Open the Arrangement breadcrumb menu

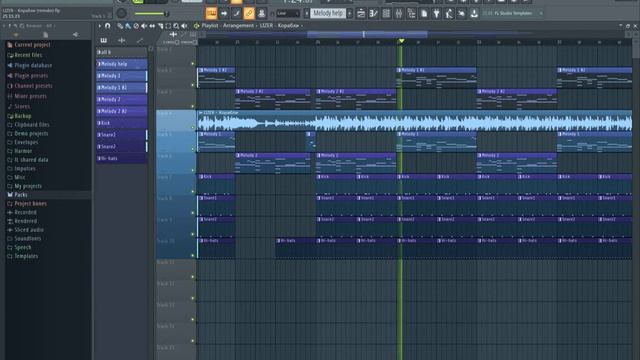click(238, 26)
